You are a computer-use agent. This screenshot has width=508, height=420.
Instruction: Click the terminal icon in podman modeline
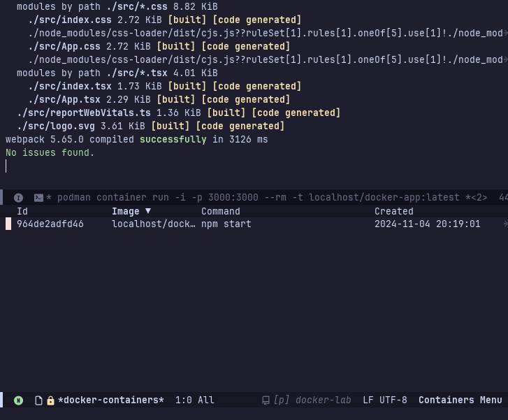(x=39, y=198)
